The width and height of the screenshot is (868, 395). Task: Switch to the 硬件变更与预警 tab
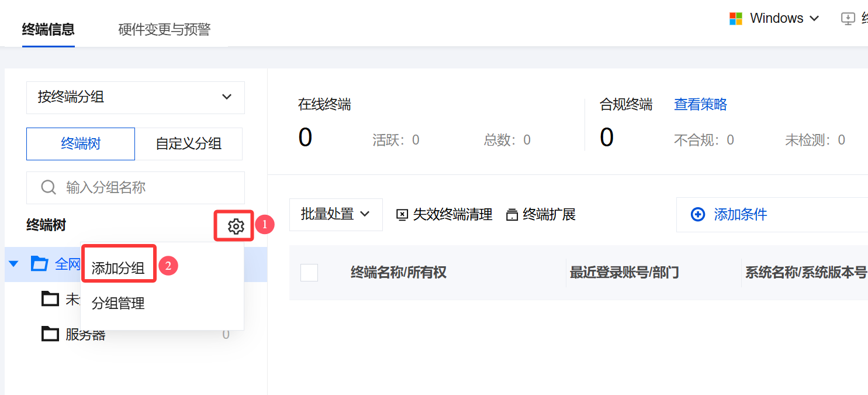pyautogui.click(x=164, y=29)
